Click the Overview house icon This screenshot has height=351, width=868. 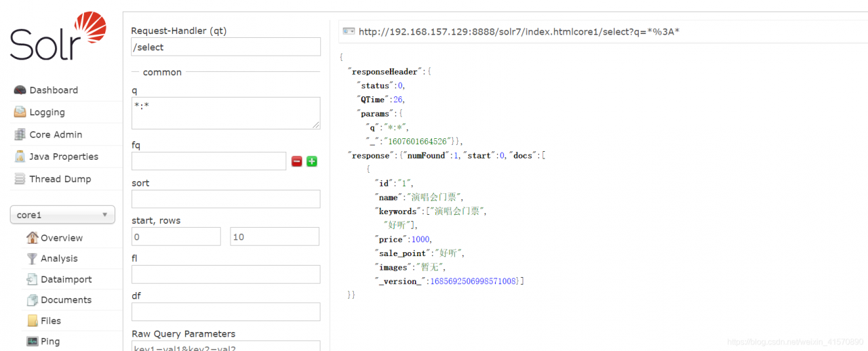pos(32,238)
